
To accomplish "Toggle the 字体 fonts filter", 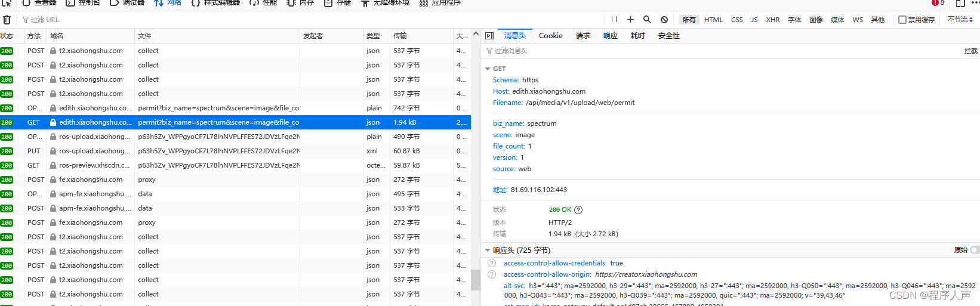I will (x=794, y=20).
